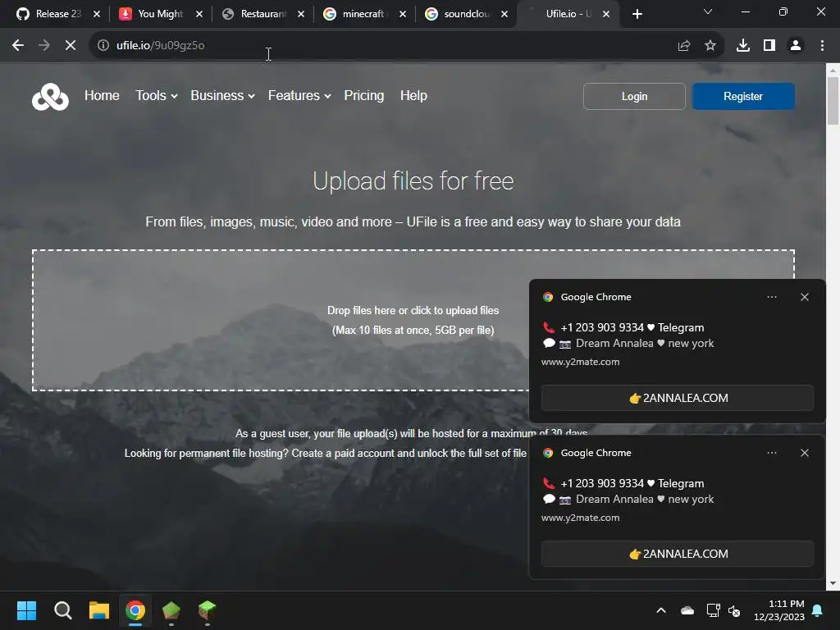
Task: Bookmark this page with the star icon
Action: point(710,46)
